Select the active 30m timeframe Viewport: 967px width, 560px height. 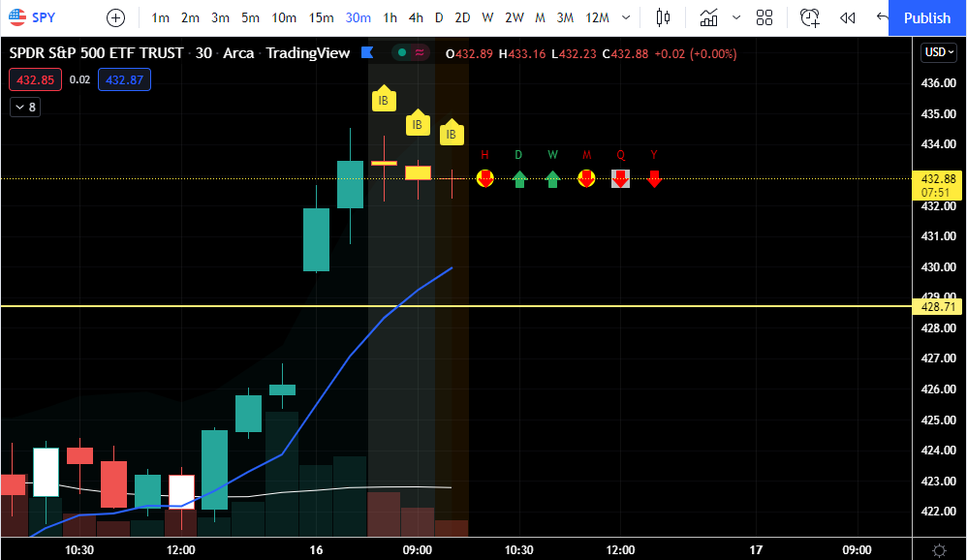tap(359, 17)
